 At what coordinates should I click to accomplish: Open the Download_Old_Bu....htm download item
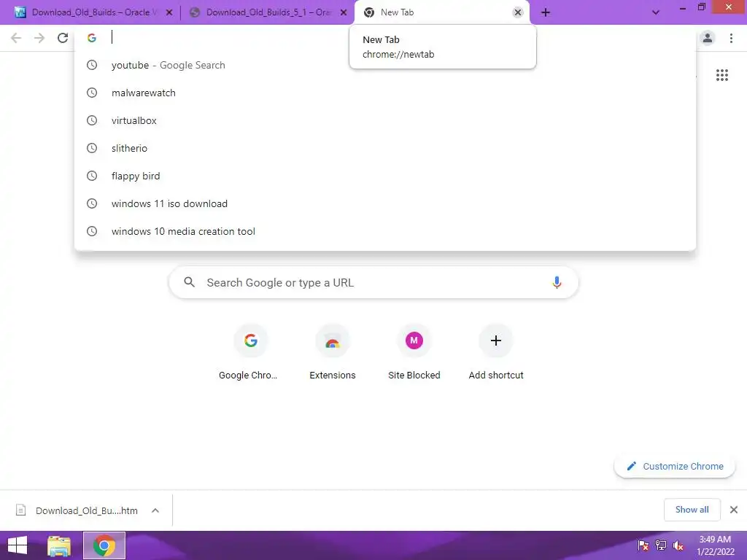click(x=86, y=510)
